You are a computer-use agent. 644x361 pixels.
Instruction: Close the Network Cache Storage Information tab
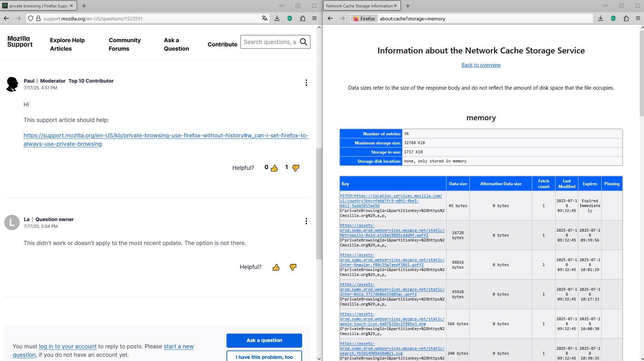pyautogui.click(x=395, y=6)
